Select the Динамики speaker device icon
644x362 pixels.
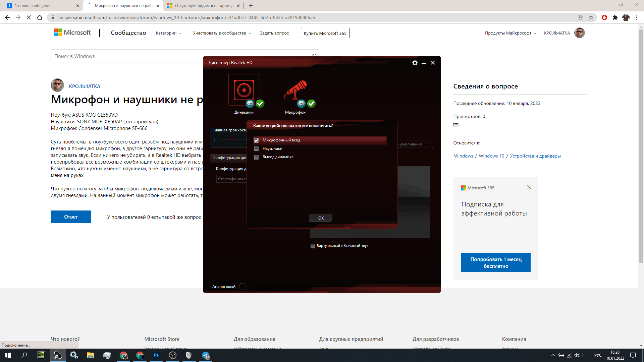coord(244,90)
